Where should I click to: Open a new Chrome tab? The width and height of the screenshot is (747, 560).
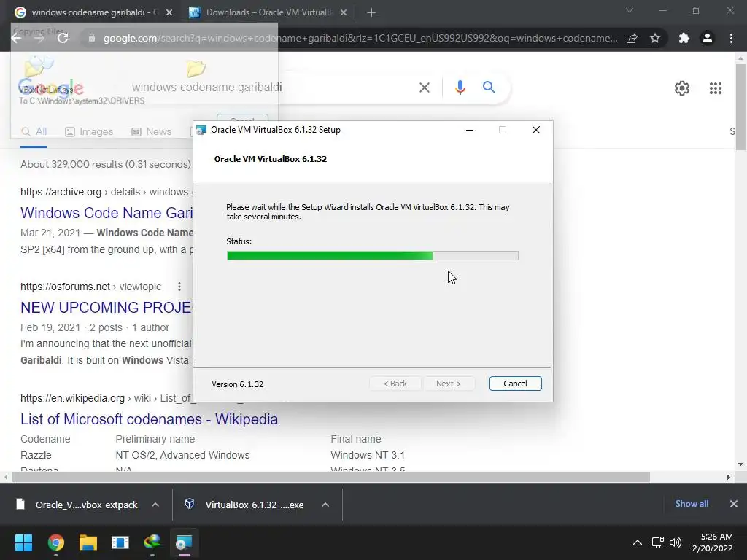pyautogui.click(x=371, y=13)
